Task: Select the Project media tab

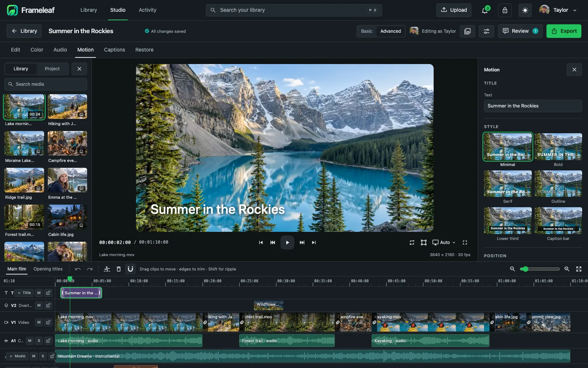Action: (52, 69)
